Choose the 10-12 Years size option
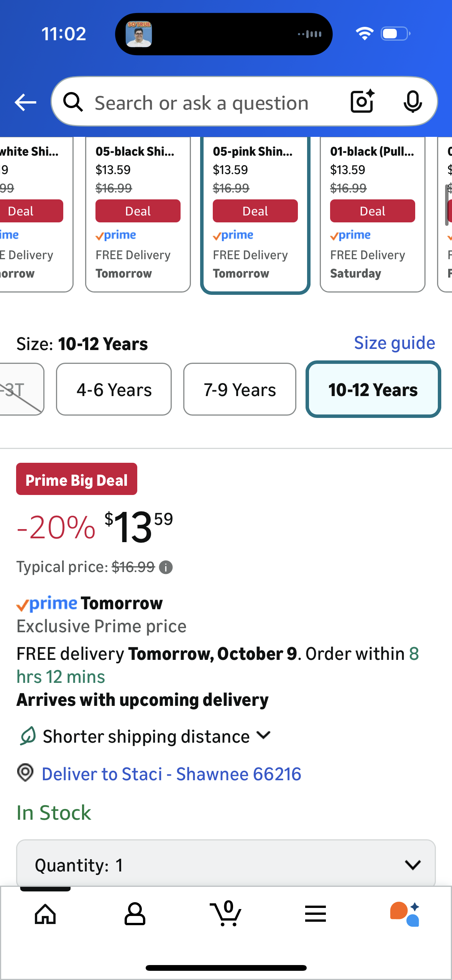452x980 pixels. [x=373, y=390]
